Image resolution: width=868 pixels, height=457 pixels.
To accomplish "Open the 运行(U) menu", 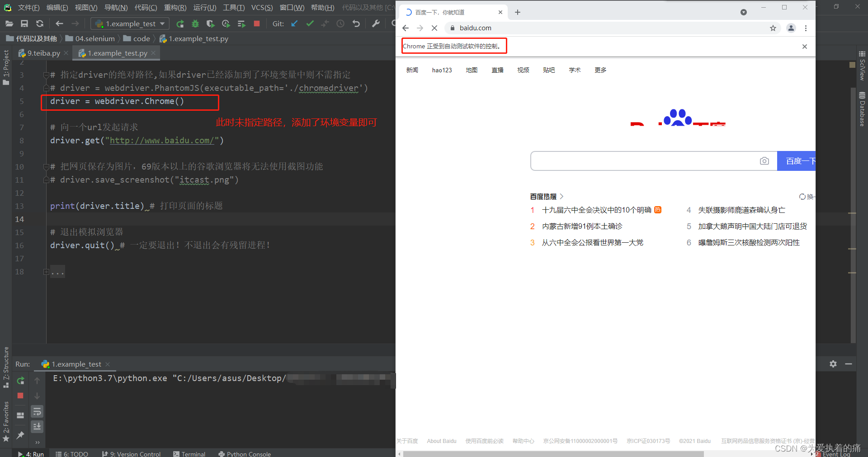I will pos(205,7).
